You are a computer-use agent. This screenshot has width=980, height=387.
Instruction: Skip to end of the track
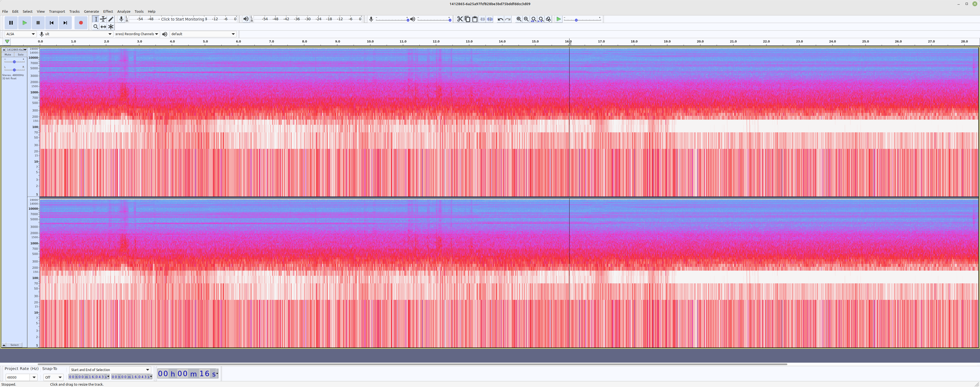point(65,23)
